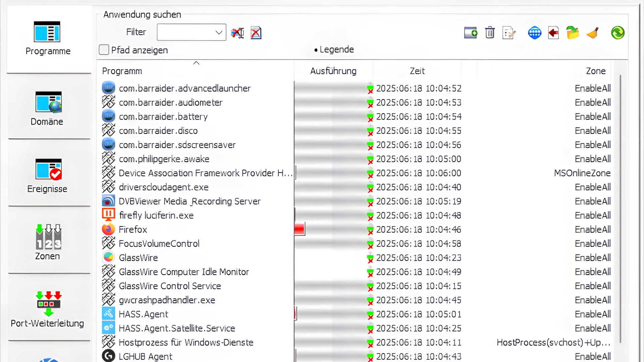
Task: Click the HASS.Agent time 10:05:01 cell
Action: click(419, 314)
